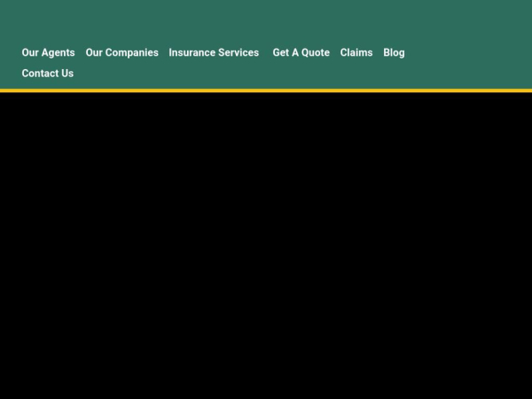Expand the Our Agents navigation entry
Image resolution: width=532 pixels, height=399 pixels.
pyautogui.click(x=48, y=52)
